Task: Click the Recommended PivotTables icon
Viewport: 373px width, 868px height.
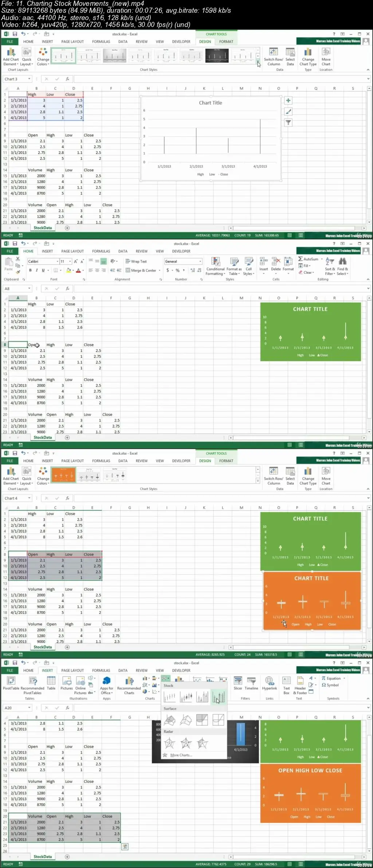Action: click(x=33, y=681)
